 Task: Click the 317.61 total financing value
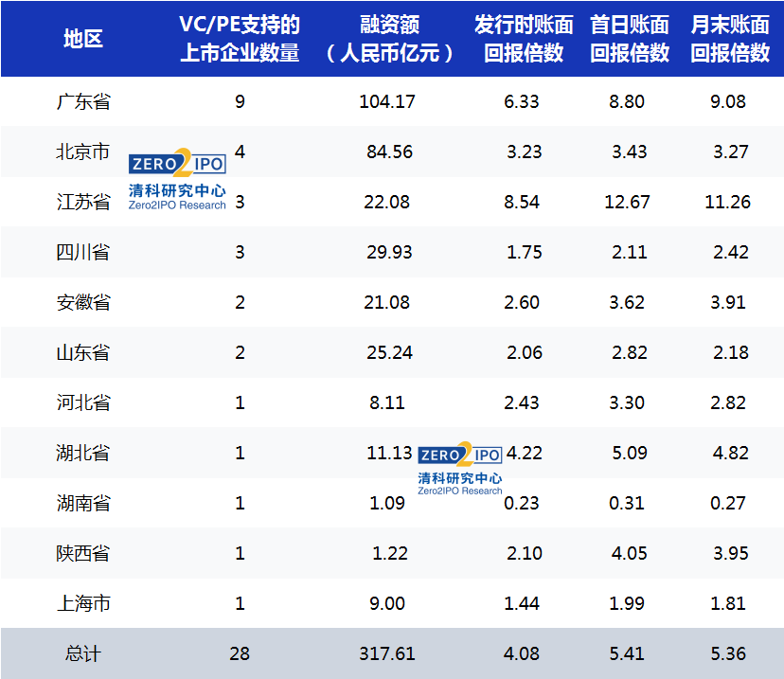[387, 653]
